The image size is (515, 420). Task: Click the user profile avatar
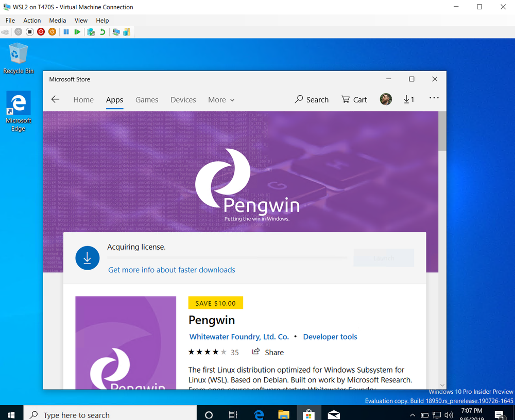pyautogui.click(x=386, y=99)
